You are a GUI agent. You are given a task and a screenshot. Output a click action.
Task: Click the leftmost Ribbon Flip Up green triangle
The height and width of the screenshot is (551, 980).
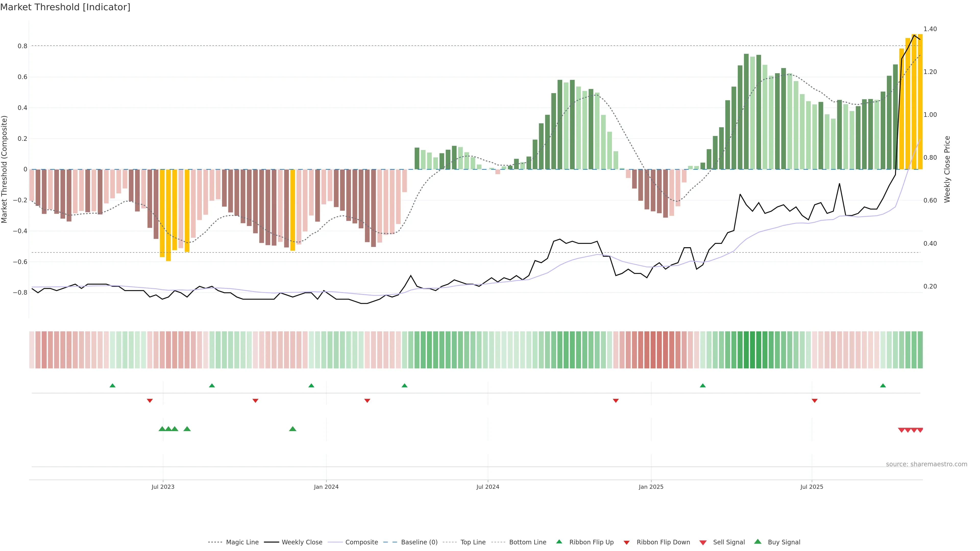(112, 386)
